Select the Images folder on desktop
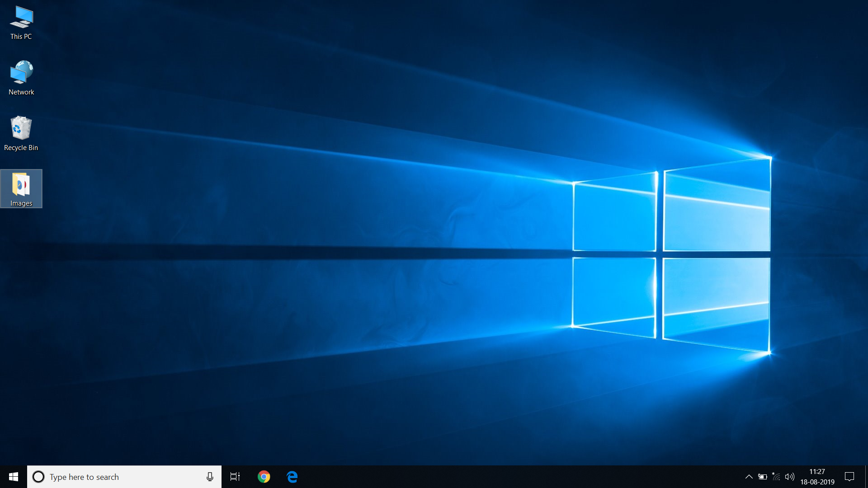 pyautogui.click(x=21, y=189)
